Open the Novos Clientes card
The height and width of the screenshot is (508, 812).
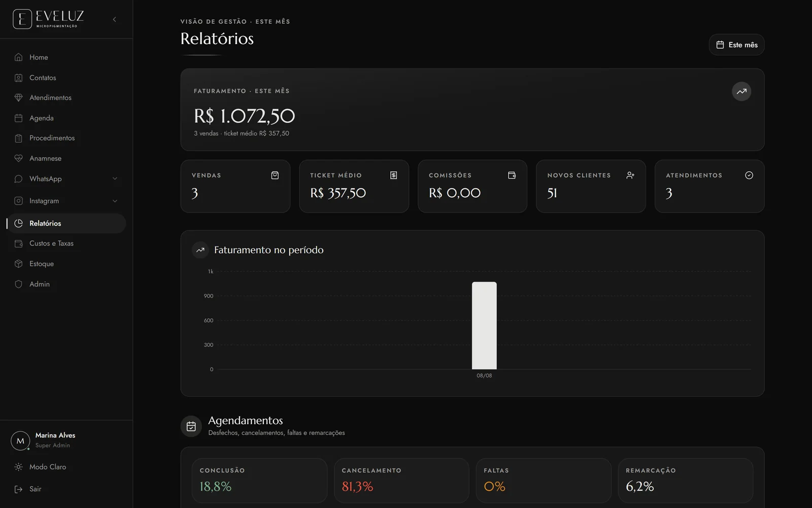(591, 186)
